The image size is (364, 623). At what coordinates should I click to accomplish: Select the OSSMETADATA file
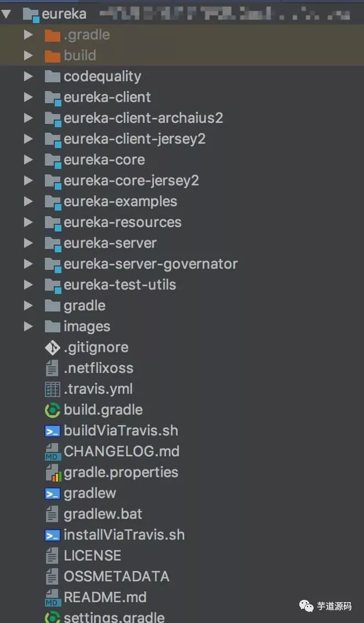(x=117, y=576)
